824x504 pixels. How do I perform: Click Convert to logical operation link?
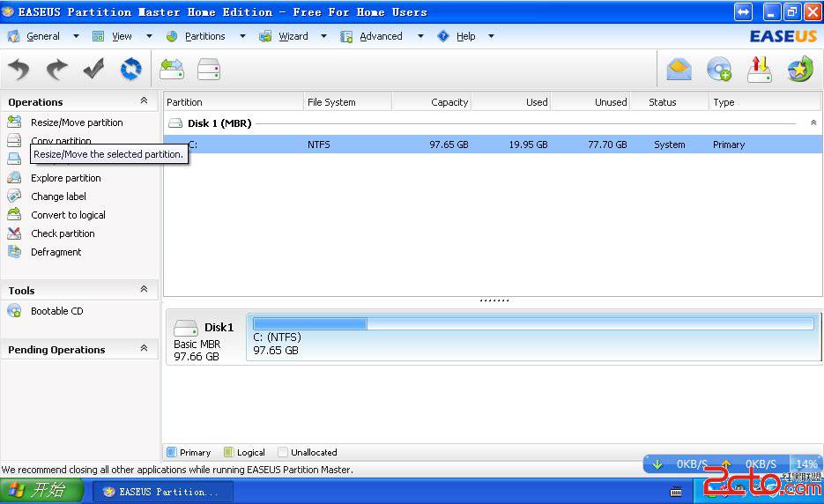click(x=68, y=215)
